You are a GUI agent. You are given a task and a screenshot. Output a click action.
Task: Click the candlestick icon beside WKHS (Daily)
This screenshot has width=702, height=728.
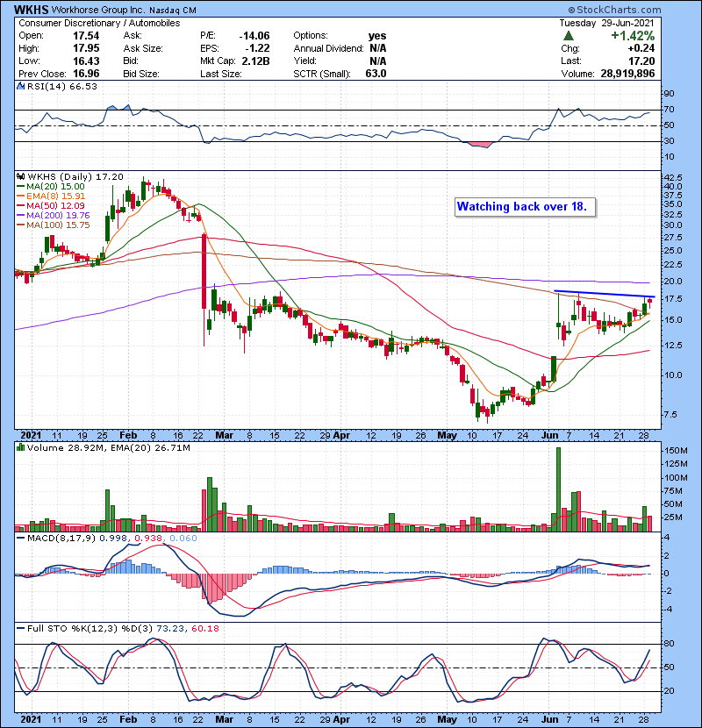pos(20,177)
